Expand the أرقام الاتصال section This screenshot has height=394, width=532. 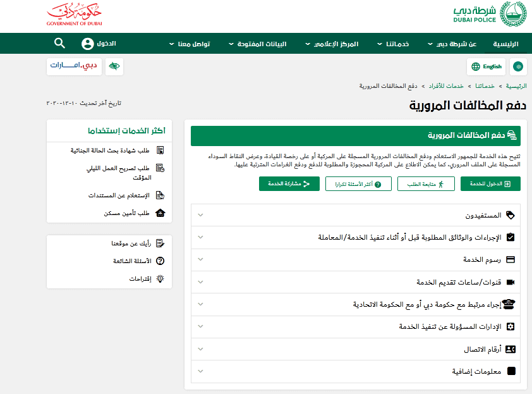355,349
